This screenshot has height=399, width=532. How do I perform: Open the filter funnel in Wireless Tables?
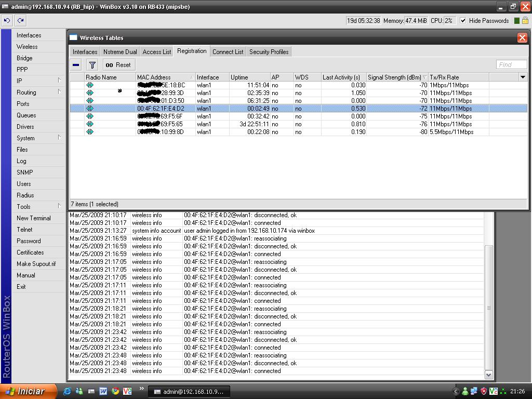tap(92, 65)
